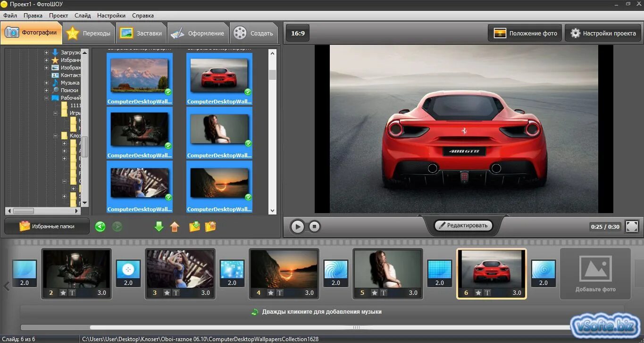Screen dimensions: 644x343
Task: Open the Файл menu
Action: point(10,16)
